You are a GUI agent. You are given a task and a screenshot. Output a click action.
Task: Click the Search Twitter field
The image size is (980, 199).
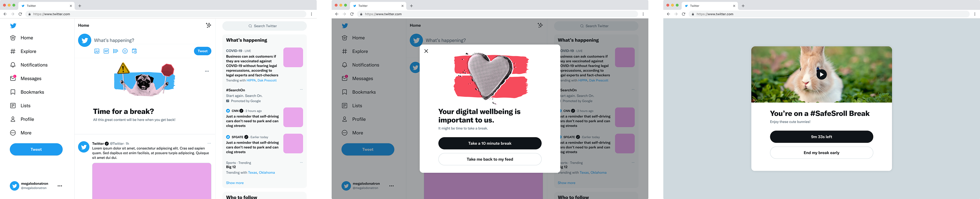(264, 26)
